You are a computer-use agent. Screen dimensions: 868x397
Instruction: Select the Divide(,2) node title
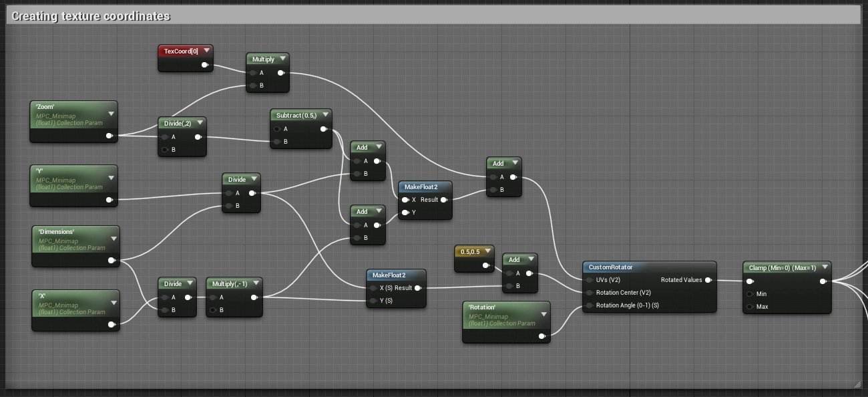point(178,124)
